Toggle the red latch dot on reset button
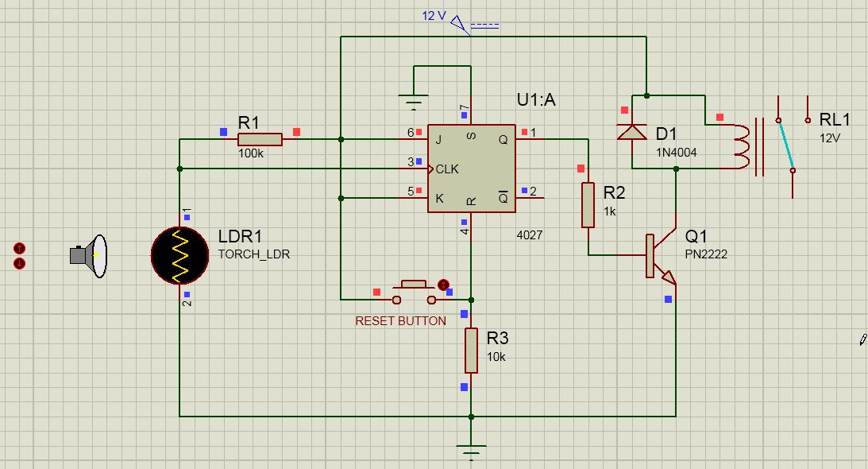The width and height of the screenshot is (868, 469). pyautogui.click(x=443, y=285)
